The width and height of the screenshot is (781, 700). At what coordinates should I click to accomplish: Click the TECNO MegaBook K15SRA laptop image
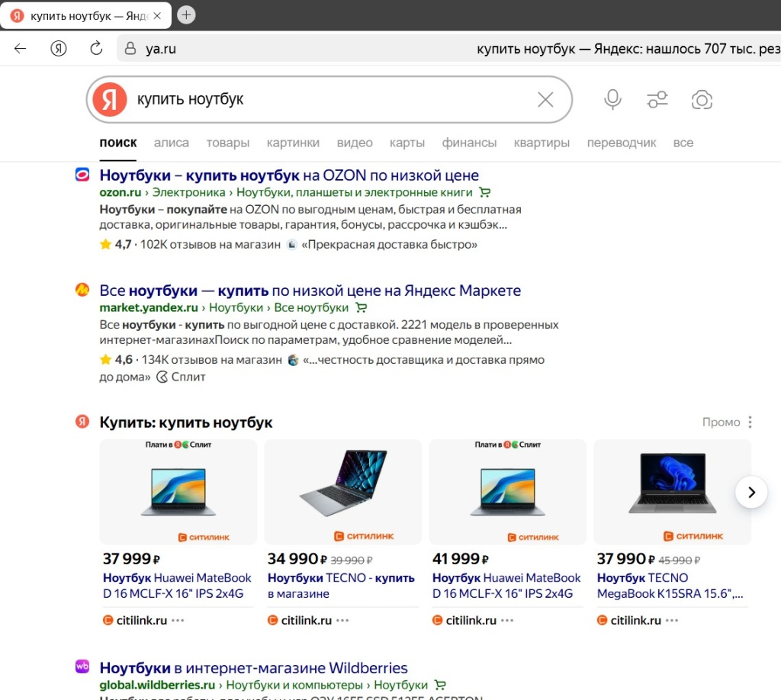click(x=673, y=492)
